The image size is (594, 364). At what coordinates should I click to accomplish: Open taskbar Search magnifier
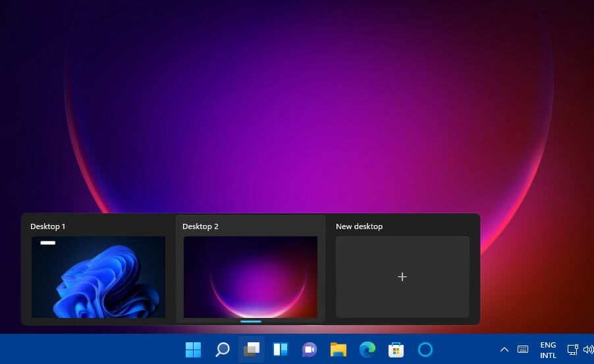pos(223,350)
